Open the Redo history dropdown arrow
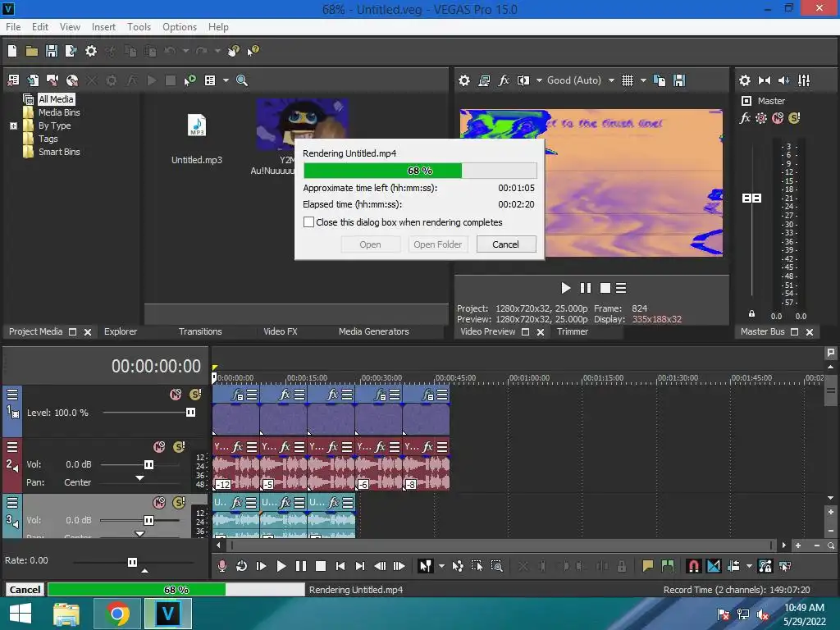This screenshot has height=630, width=840. click(x=217, y=51)
